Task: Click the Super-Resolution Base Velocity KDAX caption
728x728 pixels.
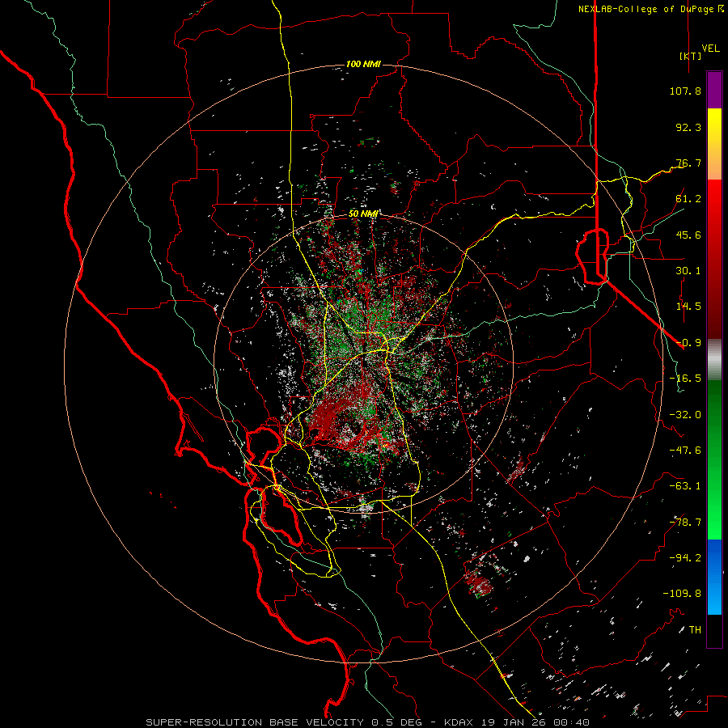Action: pyautogui.click(x=367, y=722)
